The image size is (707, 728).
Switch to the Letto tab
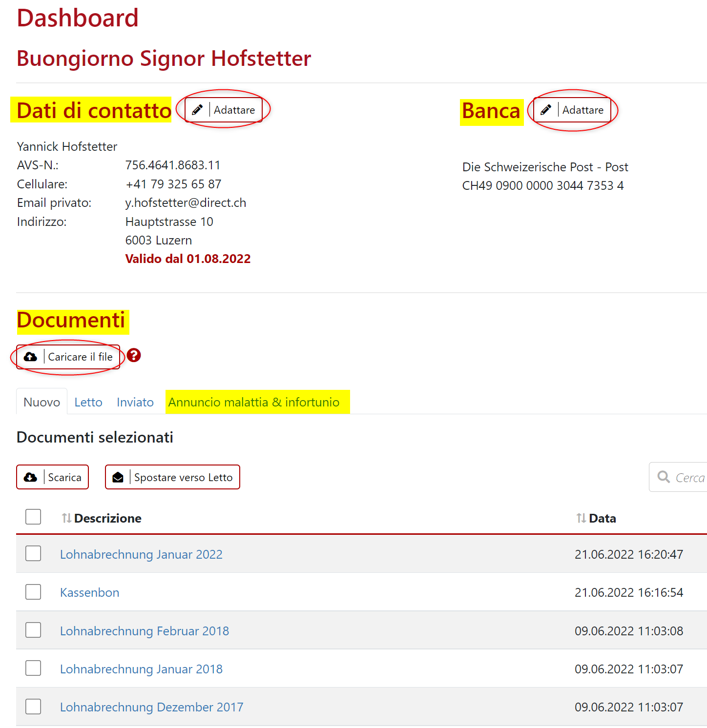88,402
